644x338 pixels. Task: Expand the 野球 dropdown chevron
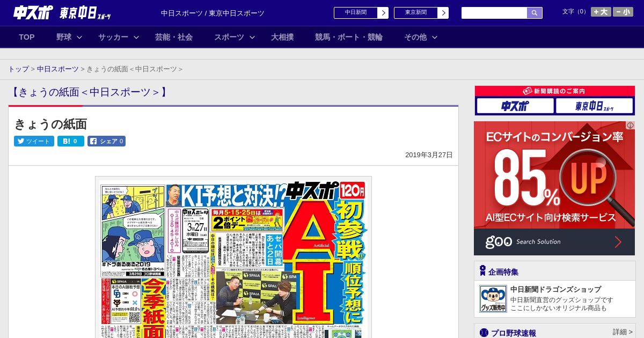pyautogui.click(x=79, y=37)
